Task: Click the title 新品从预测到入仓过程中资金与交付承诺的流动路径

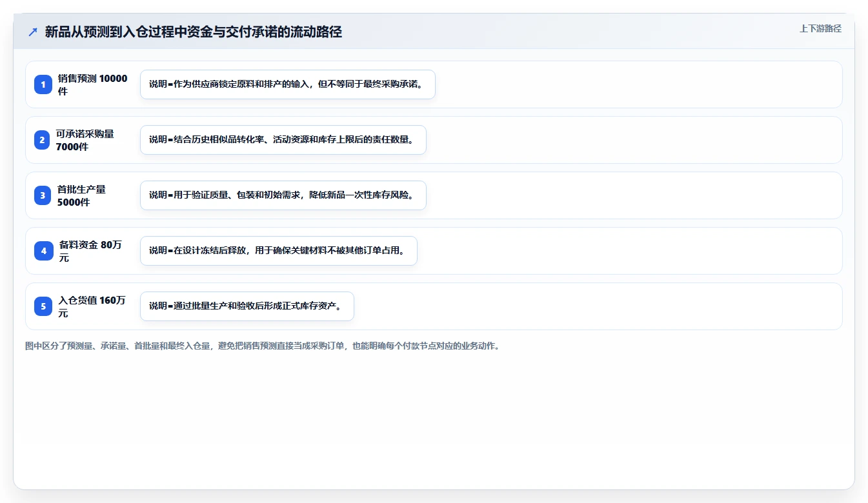Action: (x=193, y=32)
